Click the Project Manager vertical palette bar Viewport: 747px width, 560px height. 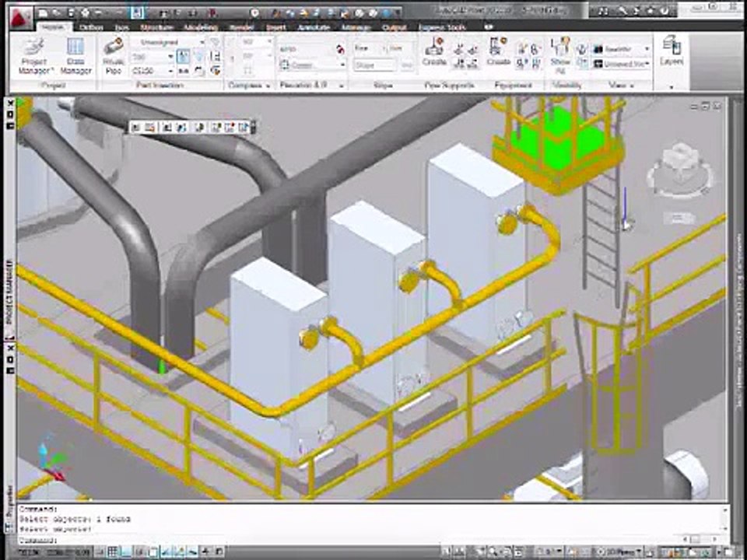pyautogui.click(x=10, y=301)
